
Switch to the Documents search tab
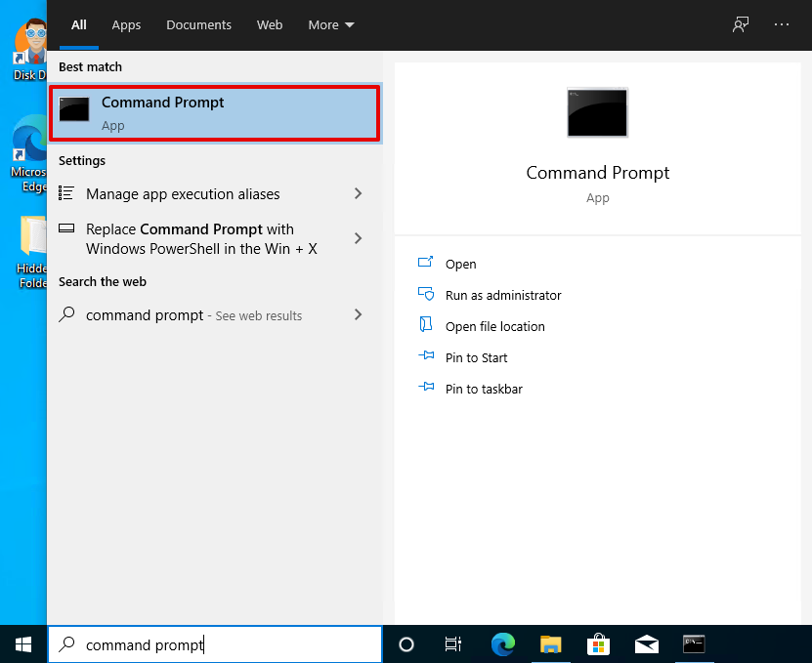coord(198,25)
